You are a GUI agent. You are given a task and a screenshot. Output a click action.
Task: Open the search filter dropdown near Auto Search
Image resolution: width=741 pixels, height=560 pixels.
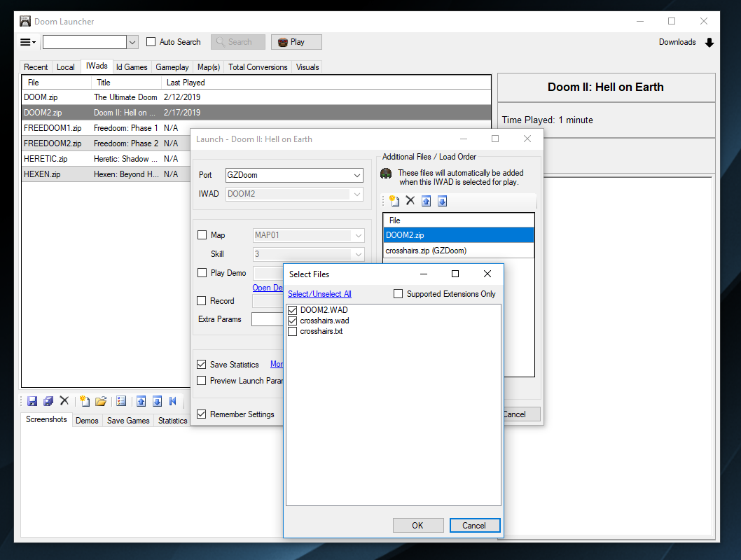coord(132,42)
